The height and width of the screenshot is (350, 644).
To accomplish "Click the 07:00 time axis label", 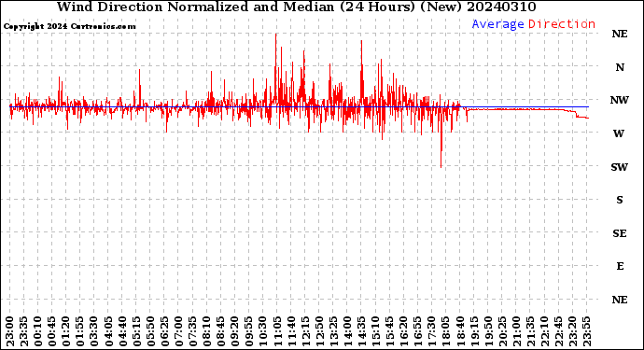I will pyautogui.click(x=178, y=332).
